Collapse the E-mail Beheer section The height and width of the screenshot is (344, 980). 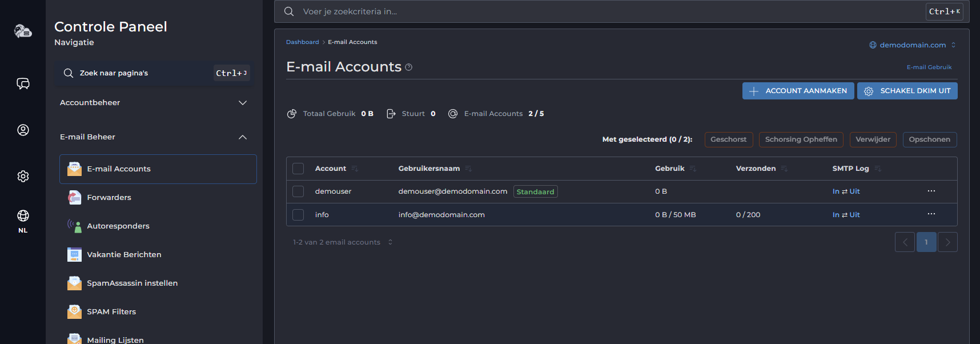coord(154,137)
